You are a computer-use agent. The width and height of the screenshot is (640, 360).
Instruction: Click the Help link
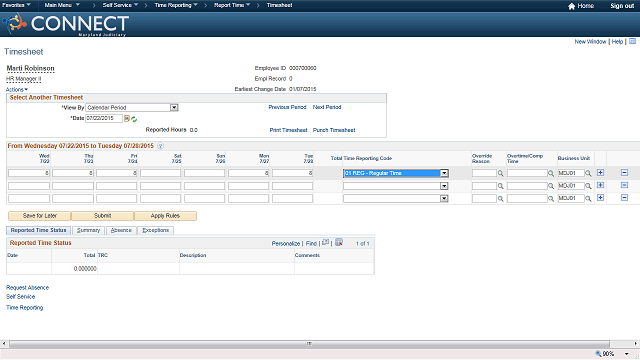[x=617, y=42]
